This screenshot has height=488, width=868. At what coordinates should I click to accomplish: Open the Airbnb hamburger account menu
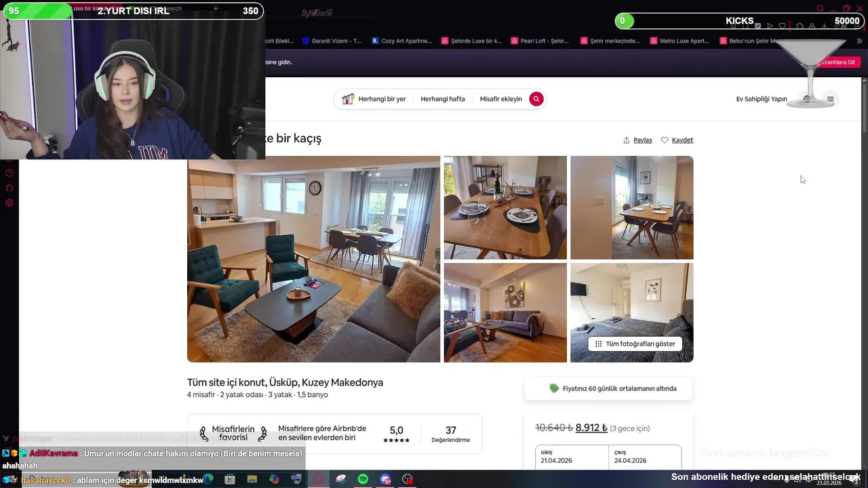[831, 99]
